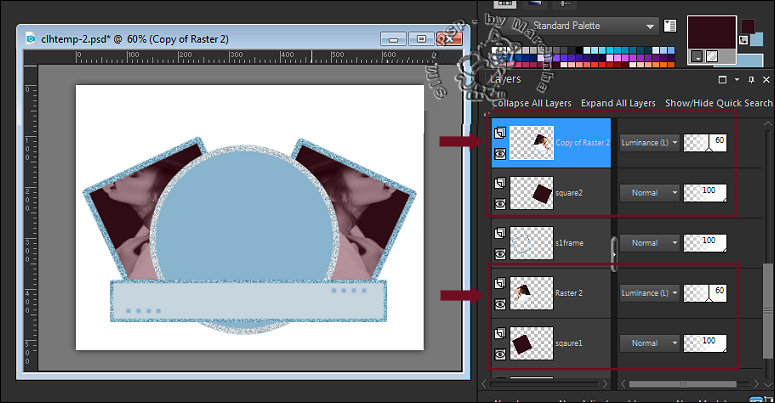The image size is (775, 403).
Task: Hide the Copy of Raster 2 layer
Action: [x=500, y=152]
